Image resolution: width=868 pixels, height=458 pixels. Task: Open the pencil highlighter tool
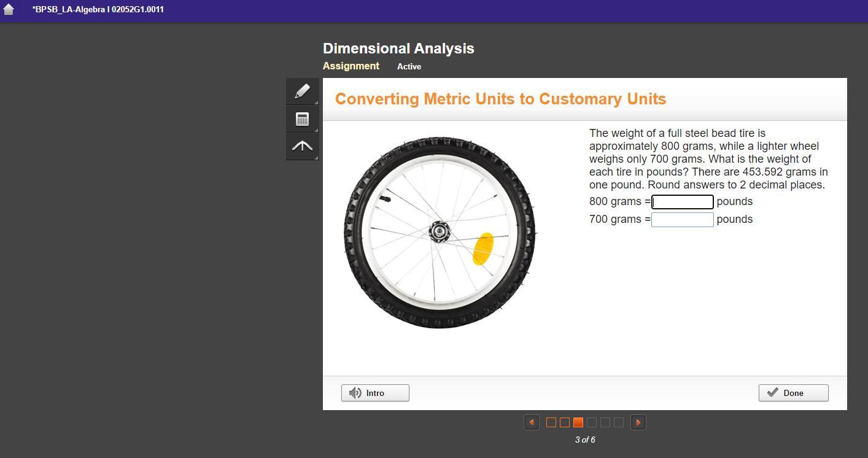tap(302, 91)
